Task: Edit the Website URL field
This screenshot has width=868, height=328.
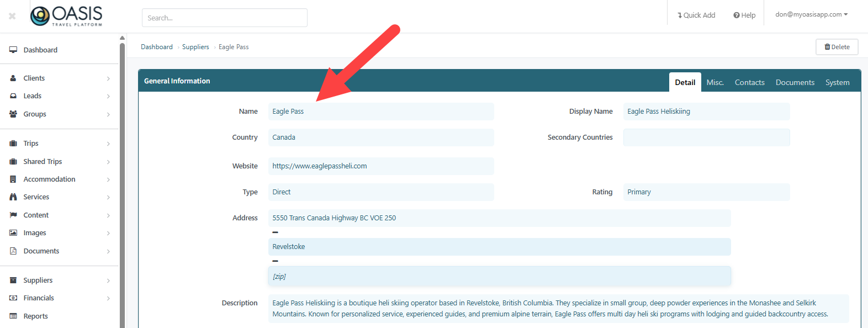Action: pyautogui.click(x=381, y=166)
